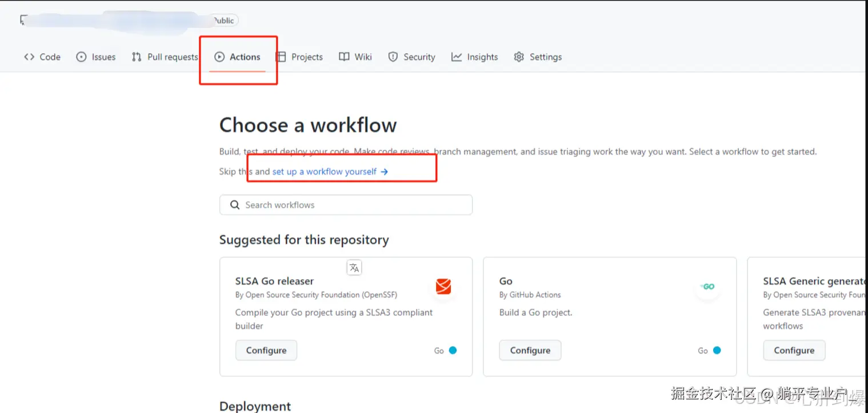Screen dimensions: 868x413
Task: Click the Go language dot on SLSA Go releaser card
Action: (x=453, y=350)
